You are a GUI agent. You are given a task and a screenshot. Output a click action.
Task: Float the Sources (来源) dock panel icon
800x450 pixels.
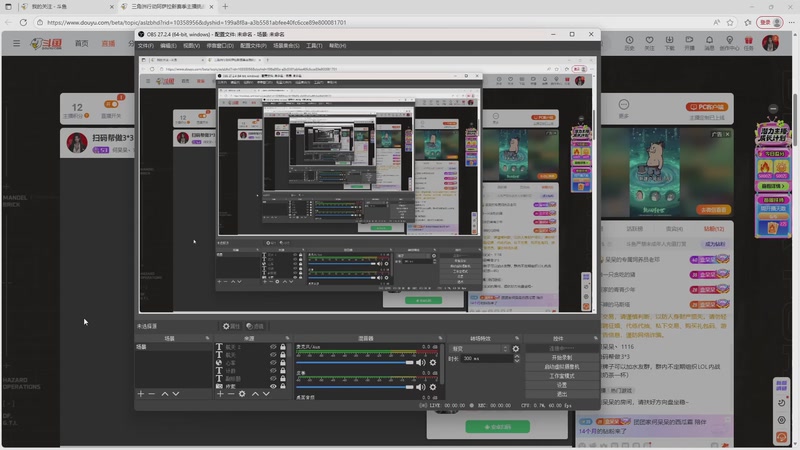click(x=287, y=338)
